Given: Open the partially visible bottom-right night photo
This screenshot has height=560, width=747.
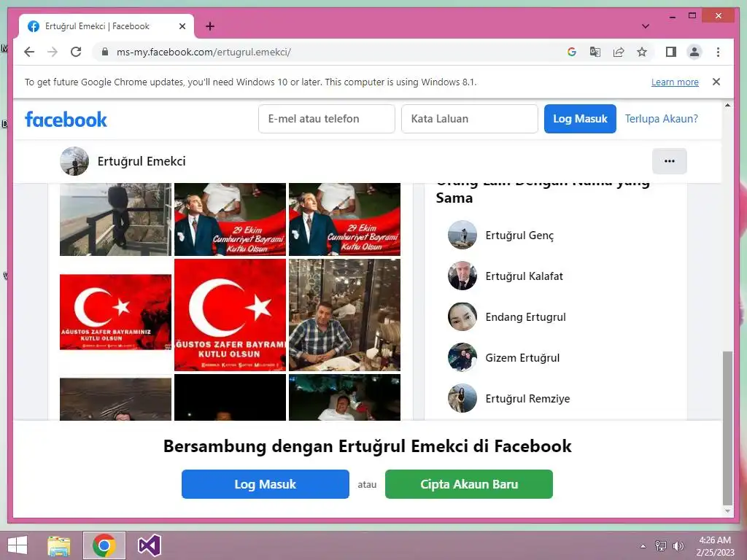Looking at the screenshot, I should click(x=344, y=397).
